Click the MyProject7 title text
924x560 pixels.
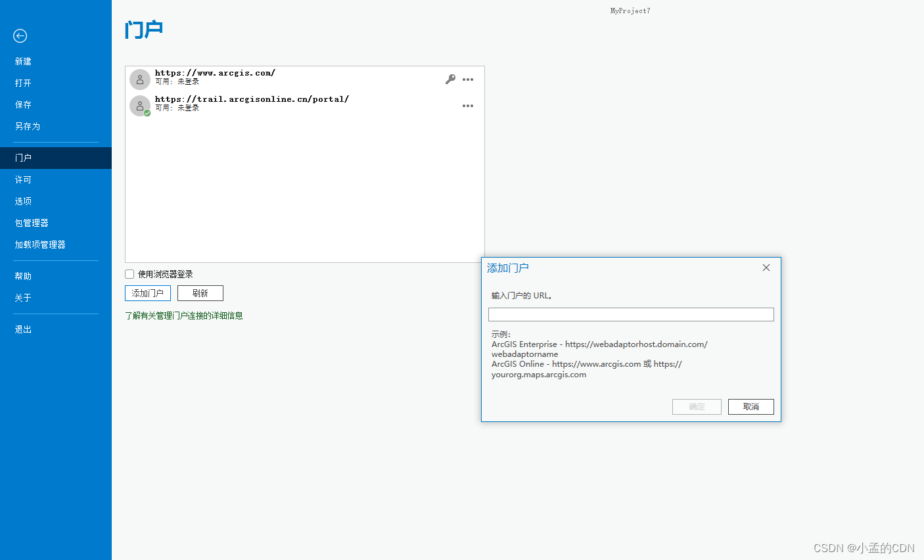tap(630, 11)
